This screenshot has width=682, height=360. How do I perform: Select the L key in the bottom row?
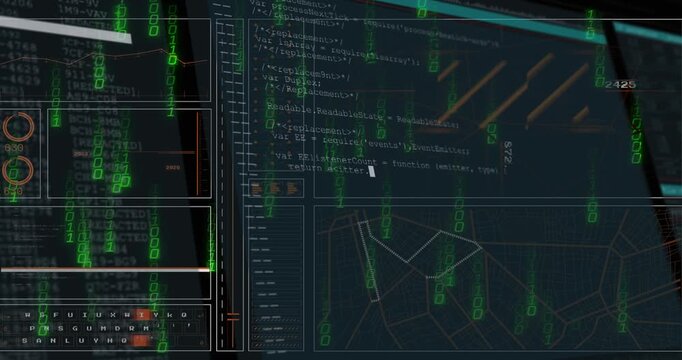[x=67, y=341]
